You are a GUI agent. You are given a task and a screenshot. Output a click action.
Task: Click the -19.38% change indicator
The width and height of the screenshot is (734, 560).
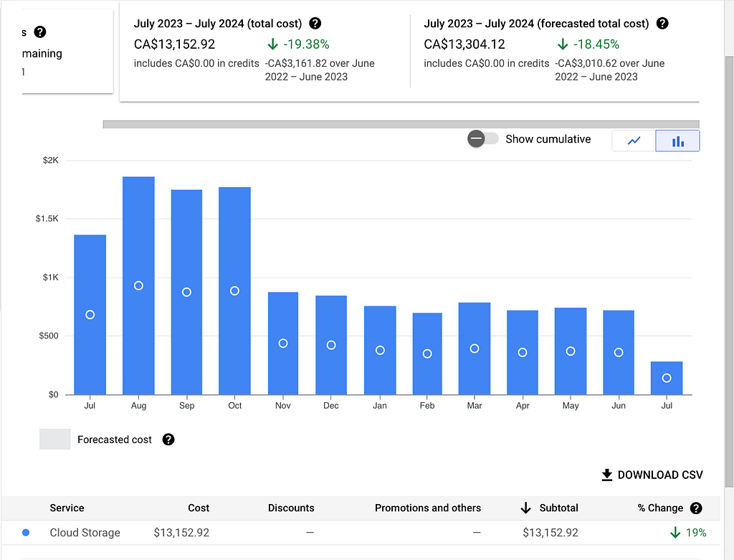click(x=298, y=44)
